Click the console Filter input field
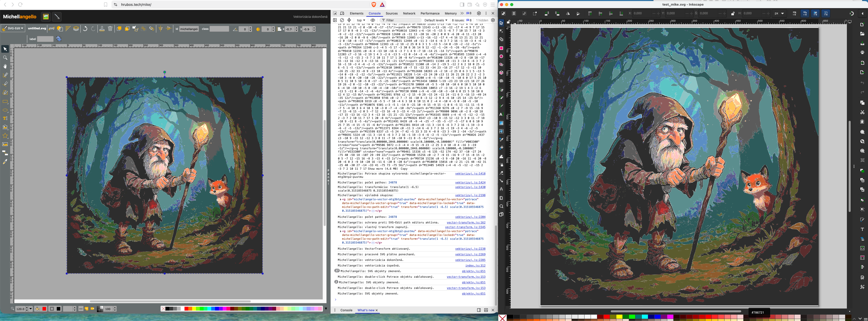The image size is (868, 321). [x=400, y=20]
